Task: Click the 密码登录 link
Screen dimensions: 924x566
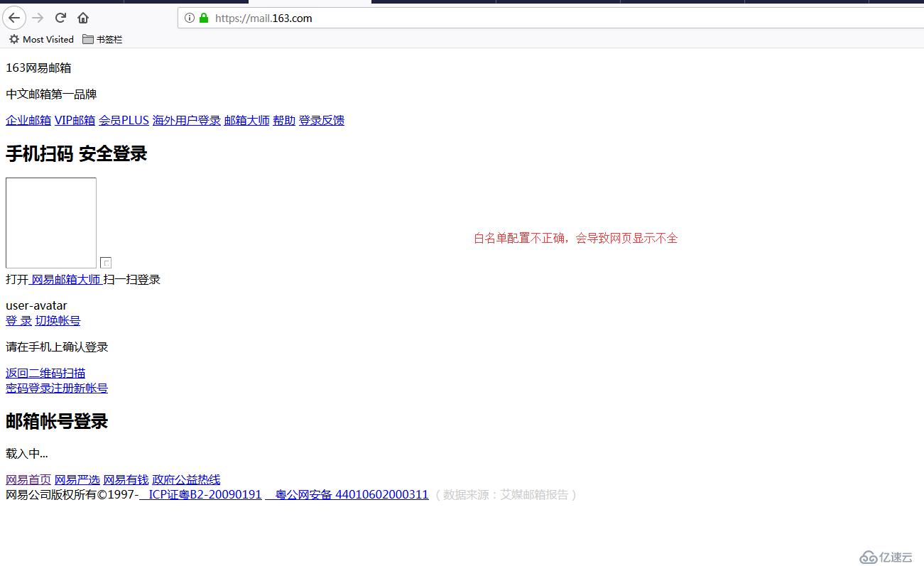Action: coord(28,388)
